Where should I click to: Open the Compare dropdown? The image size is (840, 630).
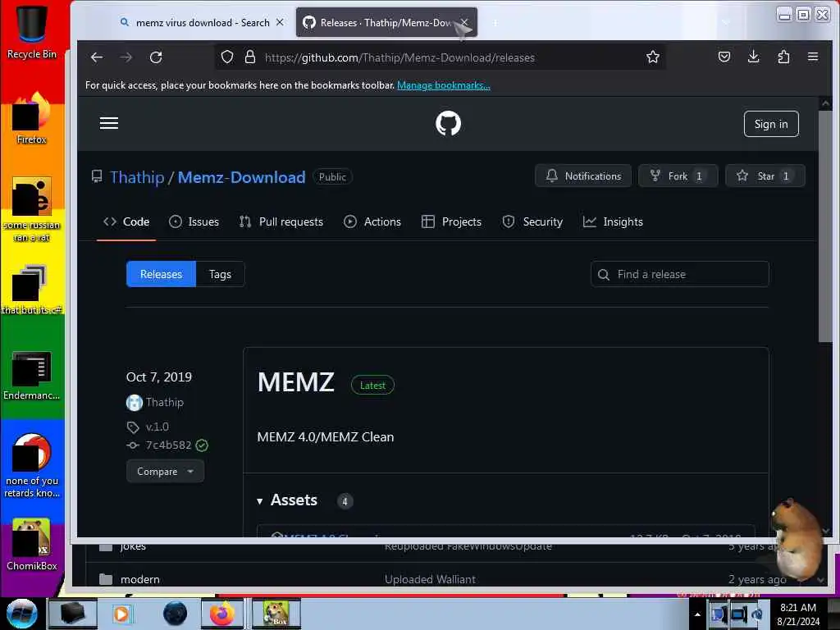[x=165, y=472]
